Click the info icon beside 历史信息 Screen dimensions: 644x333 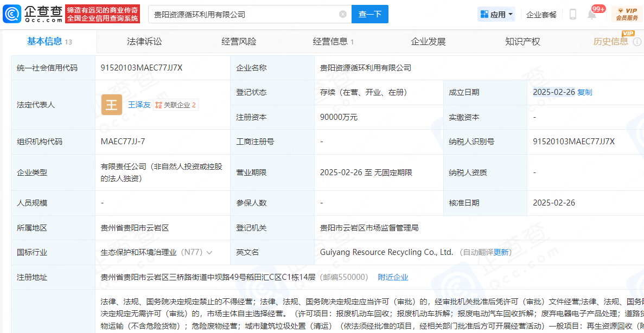pyautogui.click(x=637, y=41)
